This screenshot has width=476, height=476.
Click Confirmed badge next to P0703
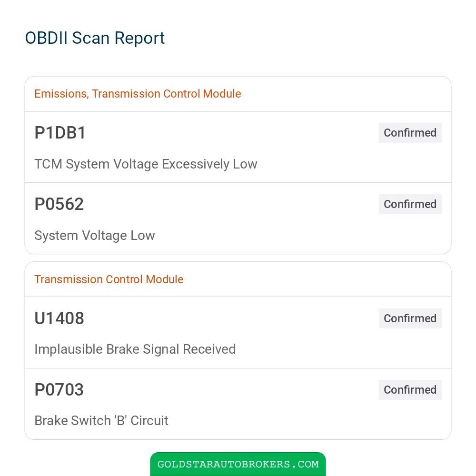[x=410, y=389]
